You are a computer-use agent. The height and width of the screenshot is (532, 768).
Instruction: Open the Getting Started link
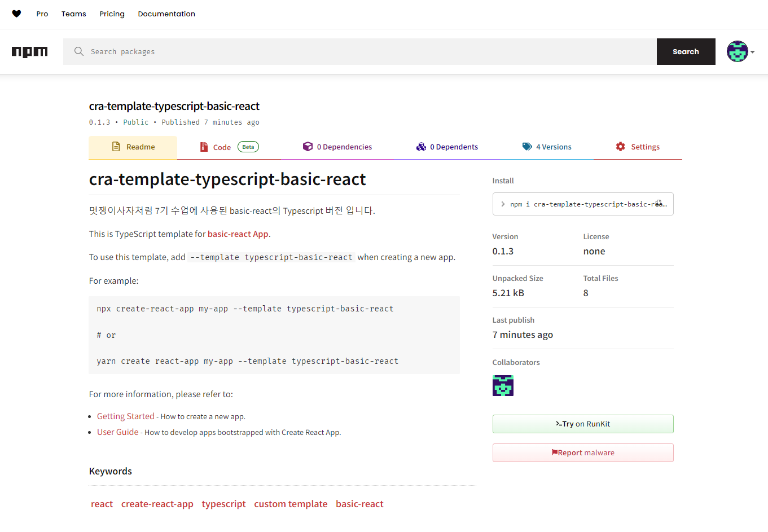pyautogui.click(x=125, y=416)
